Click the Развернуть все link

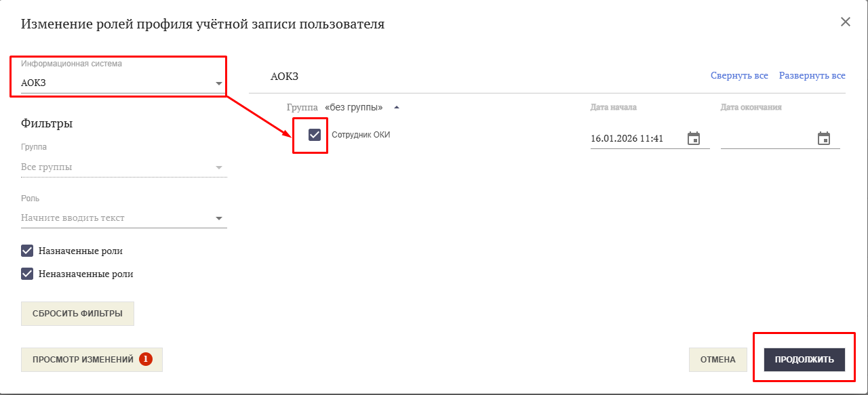(x=812, y=76)
